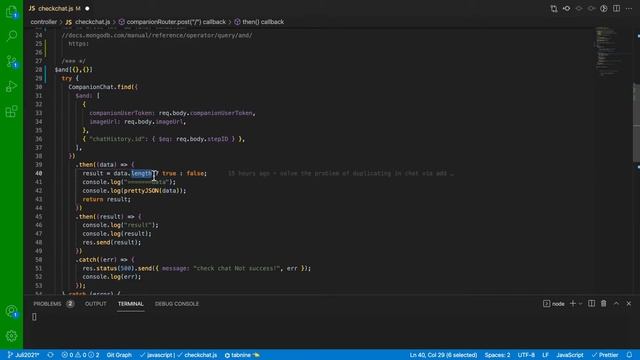Click the Spaces: 2 indentation setting
The width and height of the screenshot is (640, 360).
[498, 355]
